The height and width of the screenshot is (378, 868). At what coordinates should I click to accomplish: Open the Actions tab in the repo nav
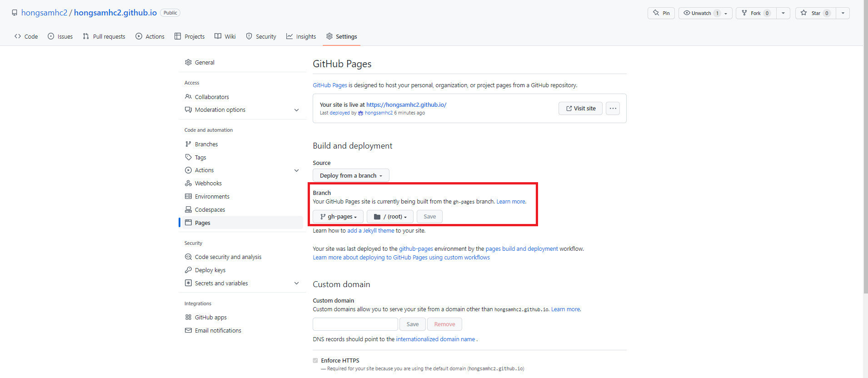click(150, 36)
